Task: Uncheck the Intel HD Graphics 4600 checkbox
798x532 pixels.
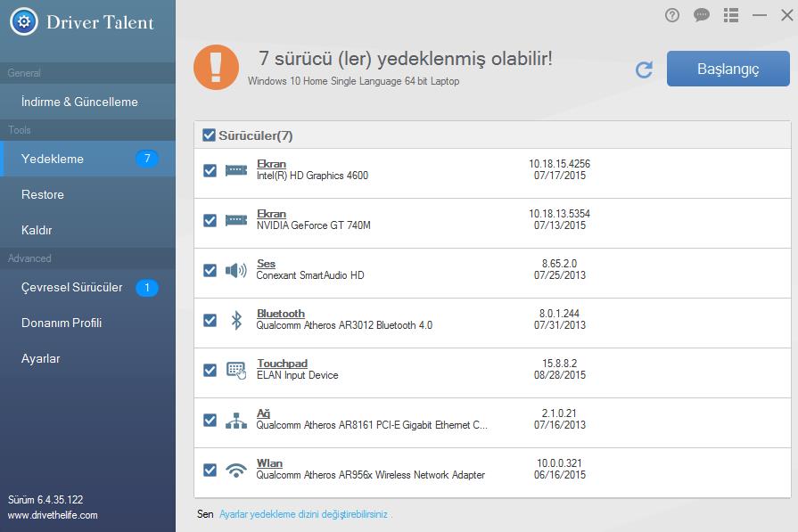Action: (x=210, y=170)
